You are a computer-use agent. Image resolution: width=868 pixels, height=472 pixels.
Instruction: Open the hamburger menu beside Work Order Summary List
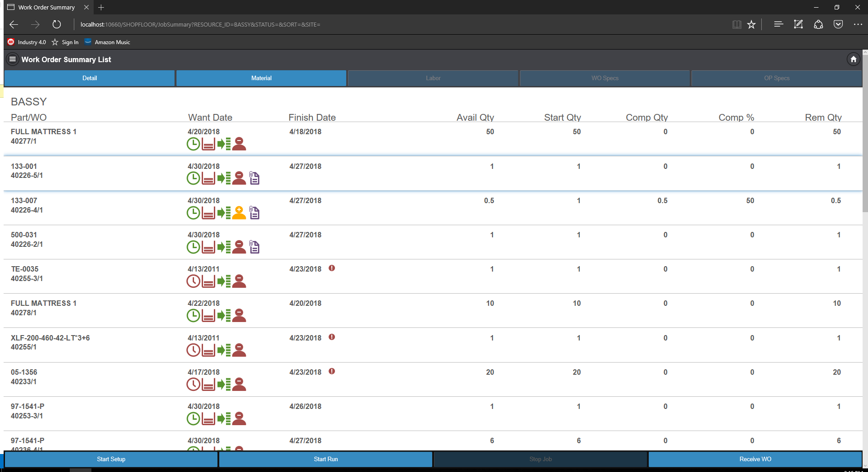12,59
